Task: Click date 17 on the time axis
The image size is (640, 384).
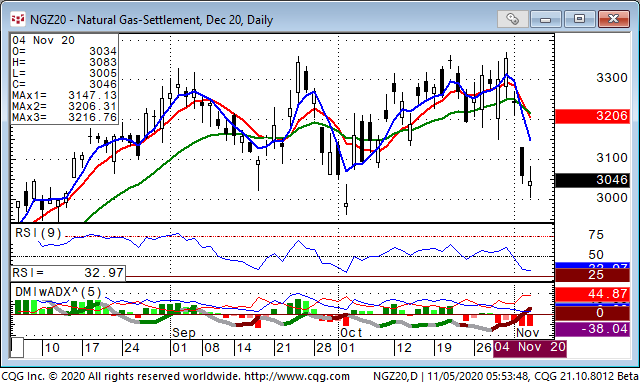Action: tap(91, 348)
